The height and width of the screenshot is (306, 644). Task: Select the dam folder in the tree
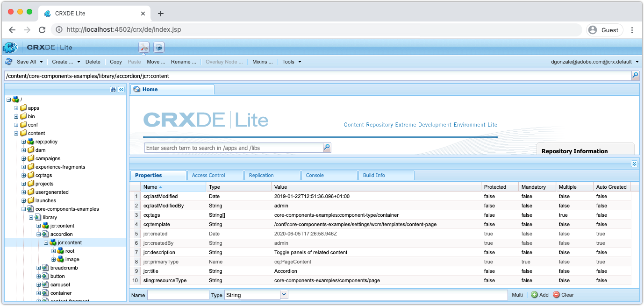point(40,150)
